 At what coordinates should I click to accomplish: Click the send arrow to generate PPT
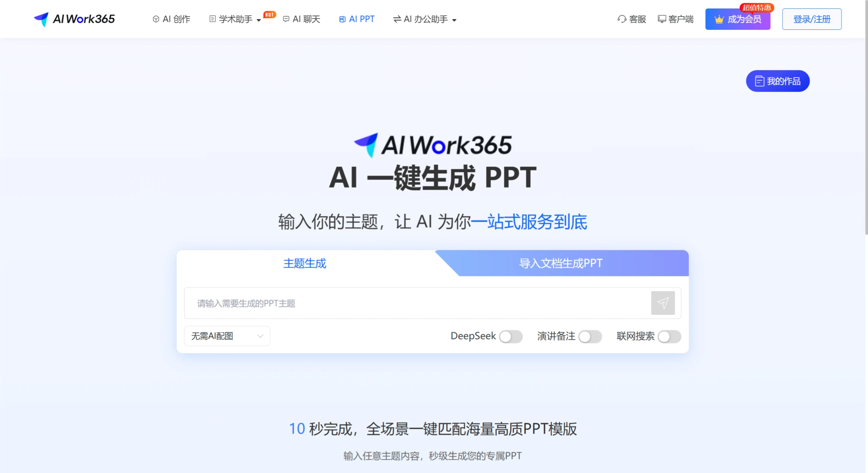pos(663,303)
